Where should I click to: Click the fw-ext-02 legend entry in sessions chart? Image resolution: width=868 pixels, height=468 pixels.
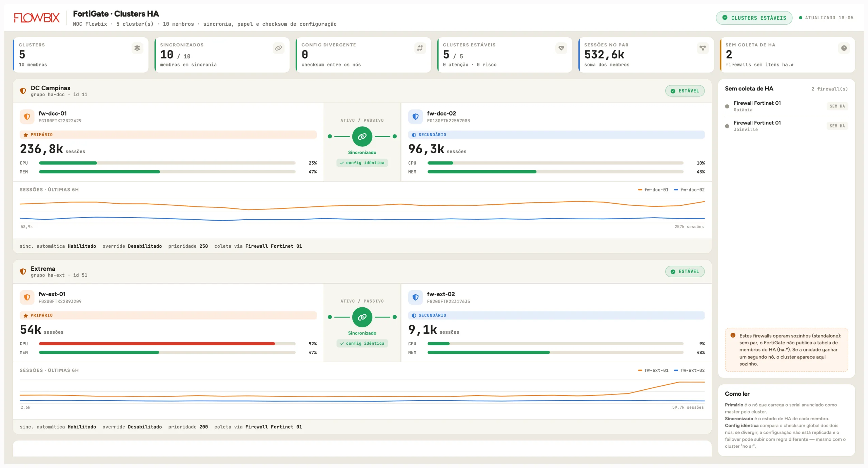tap(689, 370)
